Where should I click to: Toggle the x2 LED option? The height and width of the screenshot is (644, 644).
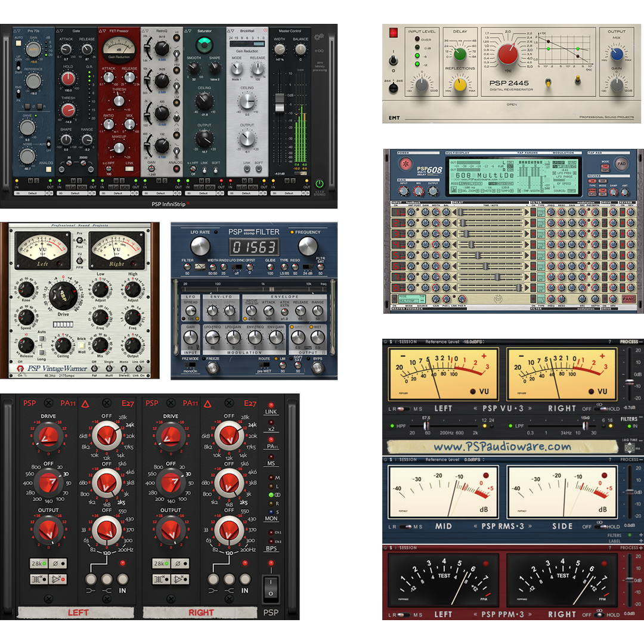271,422
